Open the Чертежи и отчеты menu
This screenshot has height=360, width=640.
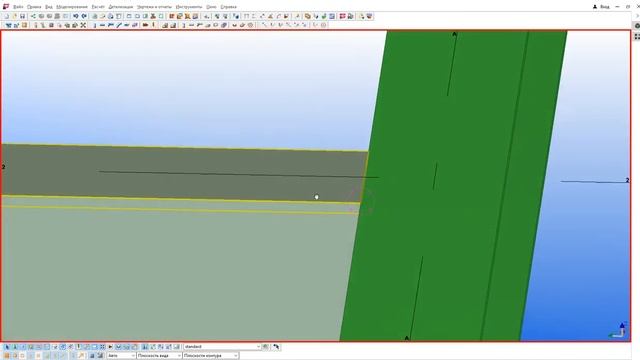coord(154,7)
